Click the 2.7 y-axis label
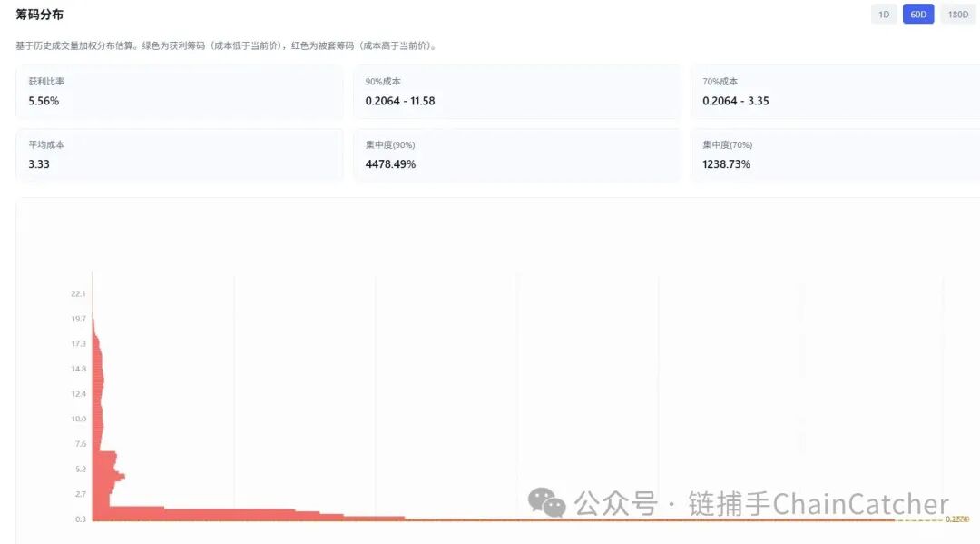The height and width of the screenshot is (544, 980). click(80, 493)
